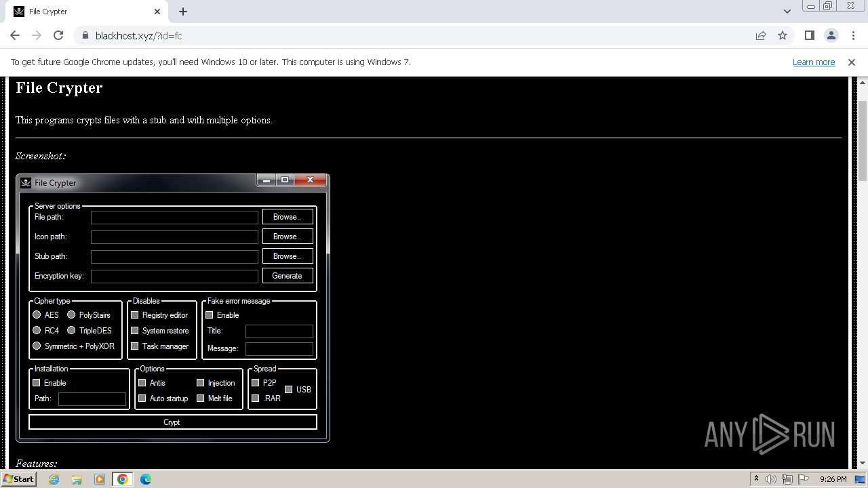Open the network status tray icon

tap(787, 479)
